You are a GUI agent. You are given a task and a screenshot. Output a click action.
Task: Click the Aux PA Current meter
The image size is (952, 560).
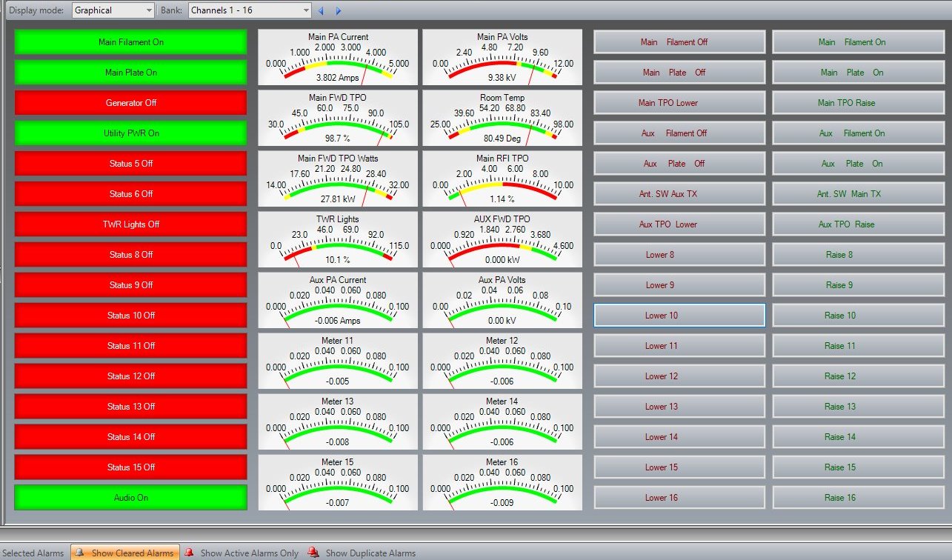(338, 300)
